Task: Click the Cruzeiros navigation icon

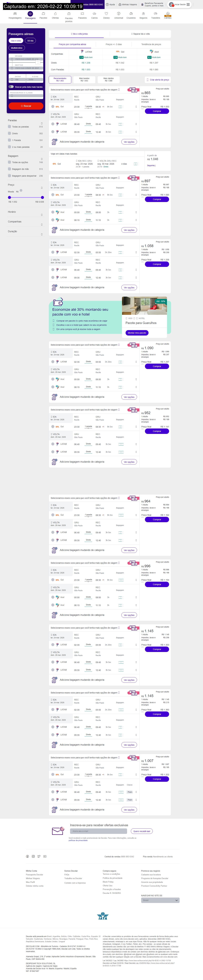Action: [131, 14]
